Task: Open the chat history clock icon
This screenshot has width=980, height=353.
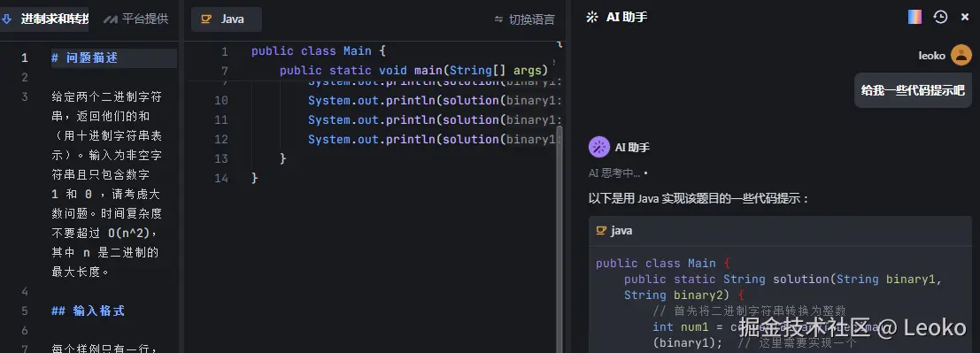Action: (941, 17)
